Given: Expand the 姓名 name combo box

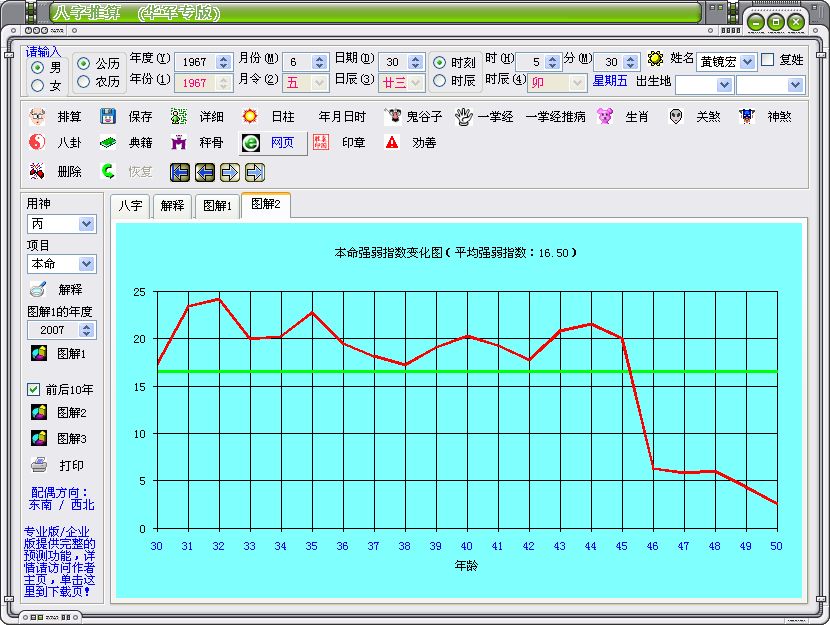Looking at the screenshot, I should click(747, 62).
